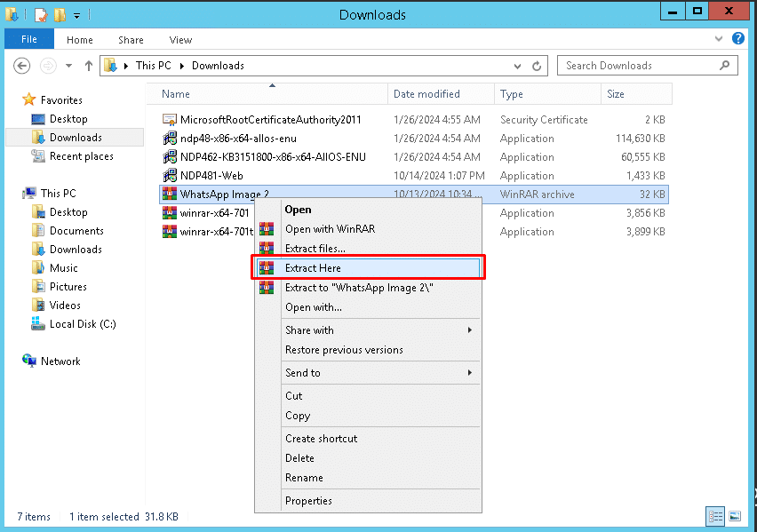
Task: Click the Forward navigation arrow
Action: click(x=48, y=66)
